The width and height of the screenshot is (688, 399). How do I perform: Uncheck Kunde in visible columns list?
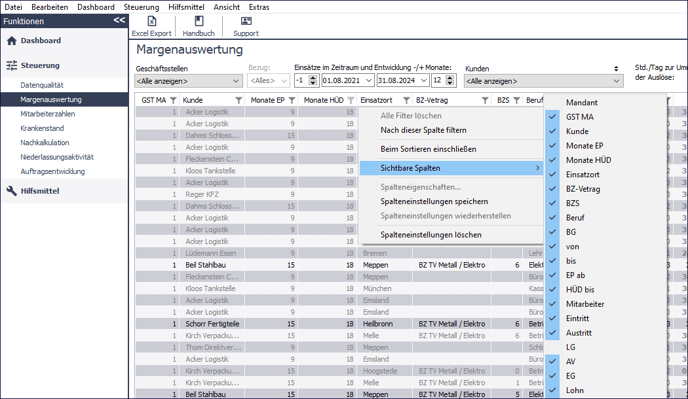click(552, 131)
